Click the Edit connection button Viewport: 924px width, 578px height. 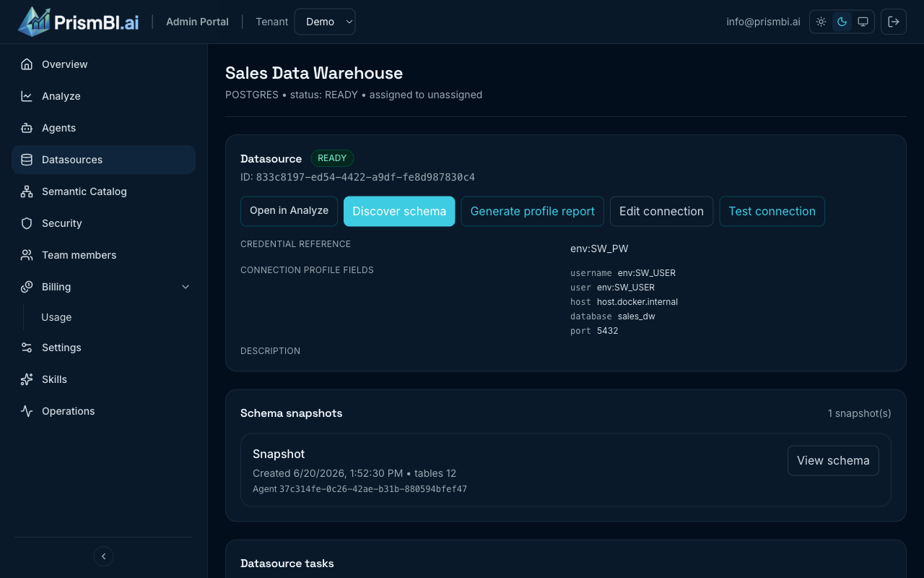661,211
